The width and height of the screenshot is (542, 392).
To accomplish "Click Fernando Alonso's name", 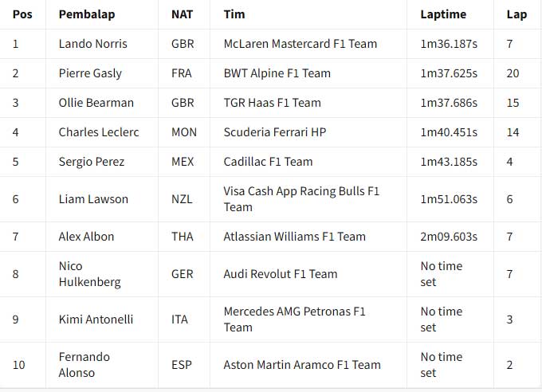I will [x=84, y=365].
